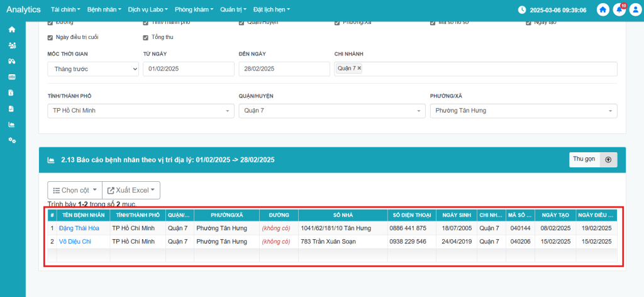Click the round home button in the top bar
Screen dimensions: 644x297
(603, 10)
